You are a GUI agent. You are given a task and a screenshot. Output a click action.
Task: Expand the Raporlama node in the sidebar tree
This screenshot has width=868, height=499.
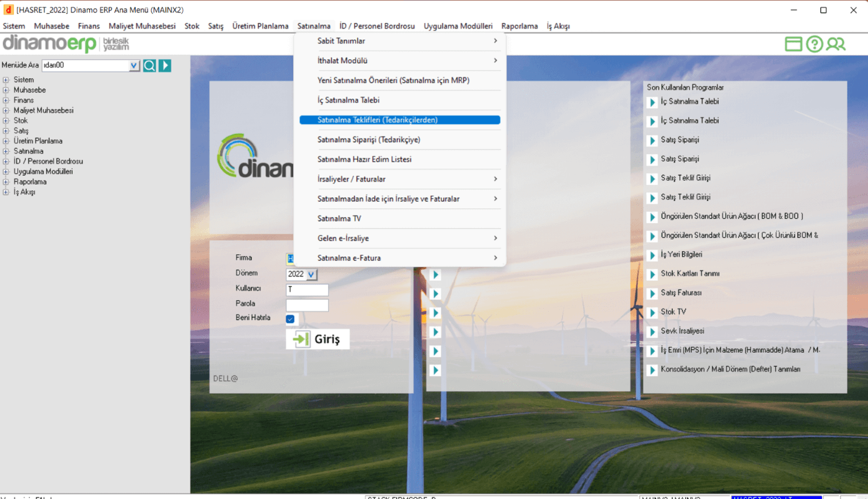tap(6, 182)
